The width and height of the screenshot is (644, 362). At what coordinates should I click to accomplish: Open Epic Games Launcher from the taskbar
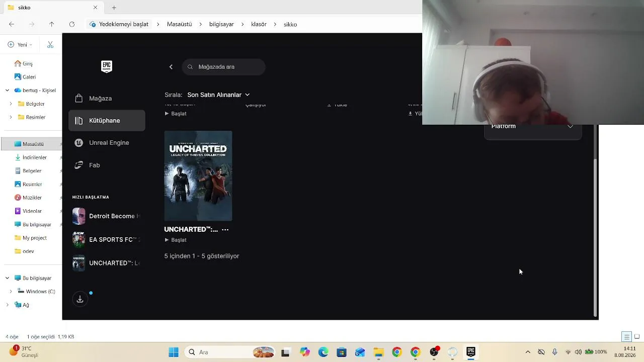pos(471,352)
